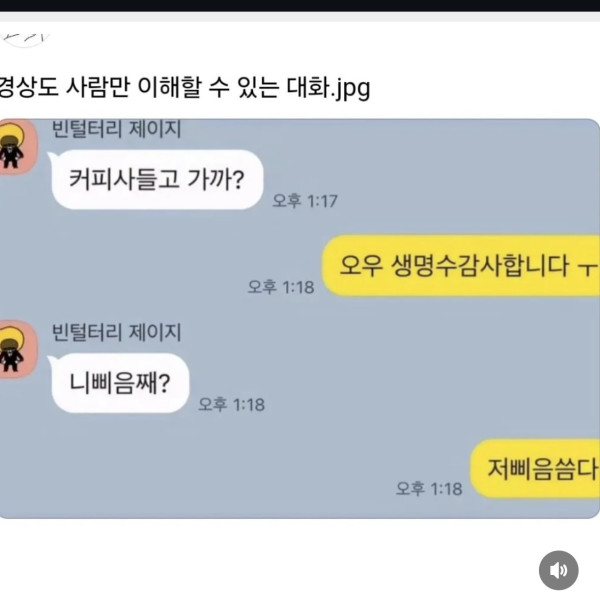This screenshot has height=605, width=600.
Task: Click the sender name above 니삐음째?
Action: coord(116,332)
